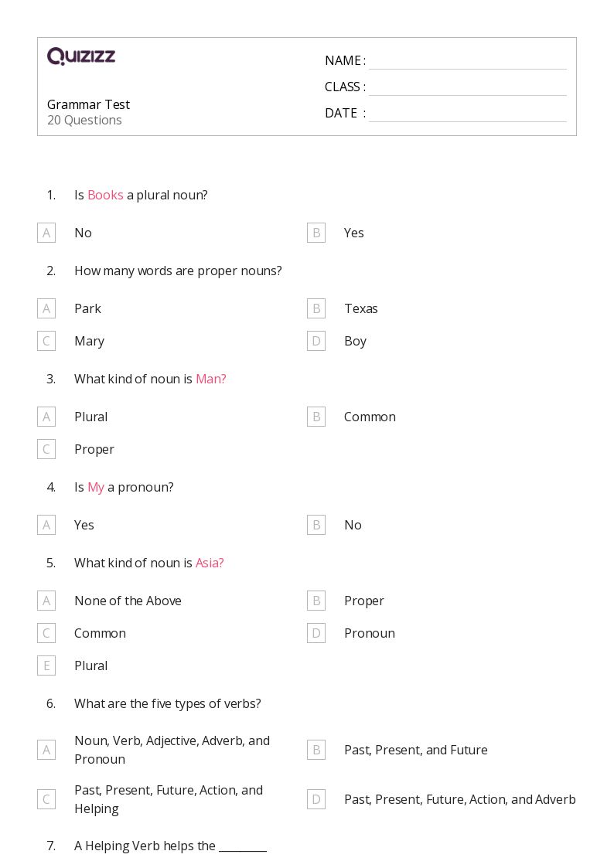Check box B for 'Yes' in question 1
Viewport: 614px width, 868px height.
[316, 233]
